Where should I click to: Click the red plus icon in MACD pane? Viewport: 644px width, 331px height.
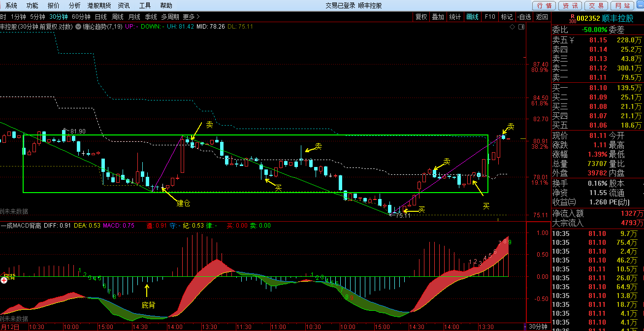click(4, 279)
